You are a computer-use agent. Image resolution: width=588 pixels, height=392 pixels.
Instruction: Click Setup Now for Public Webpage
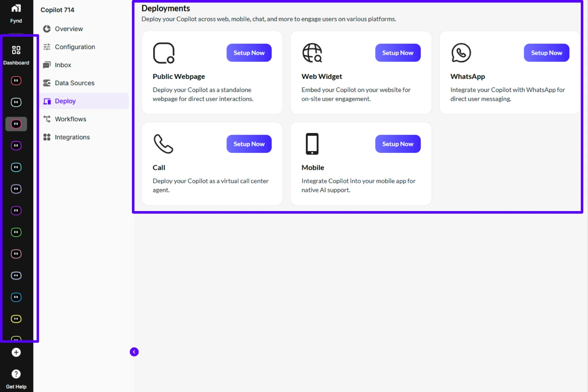coord(249,53)
